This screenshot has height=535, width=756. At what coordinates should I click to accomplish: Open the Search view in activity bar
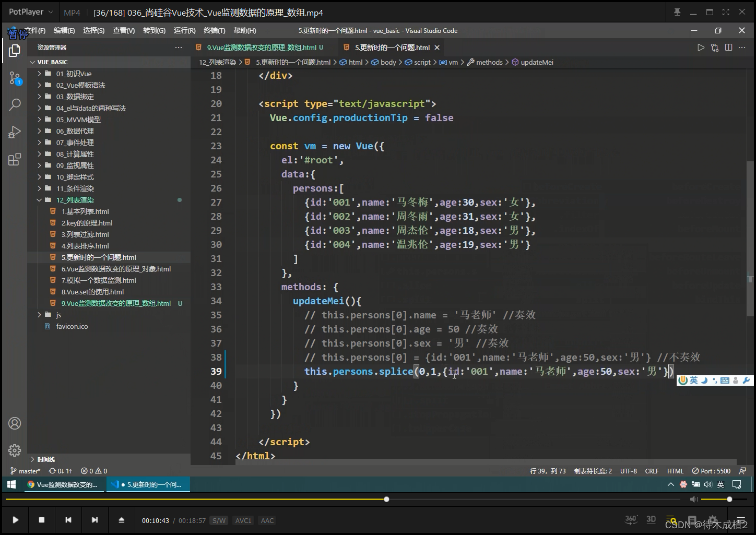[15, 104]
